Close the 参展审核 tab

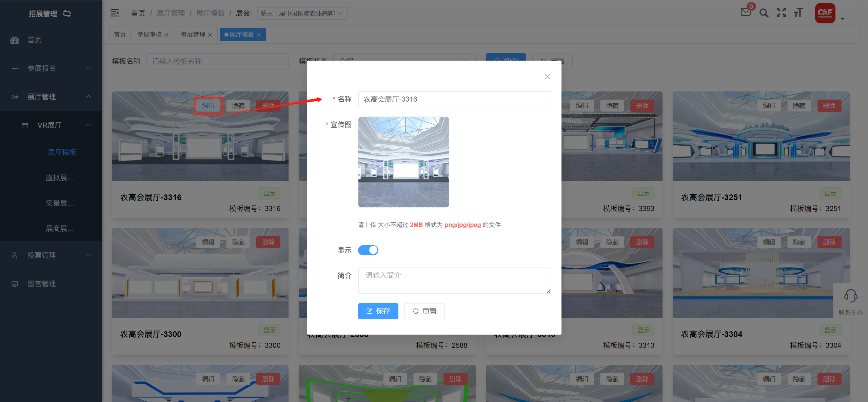(x=166, y=35)
